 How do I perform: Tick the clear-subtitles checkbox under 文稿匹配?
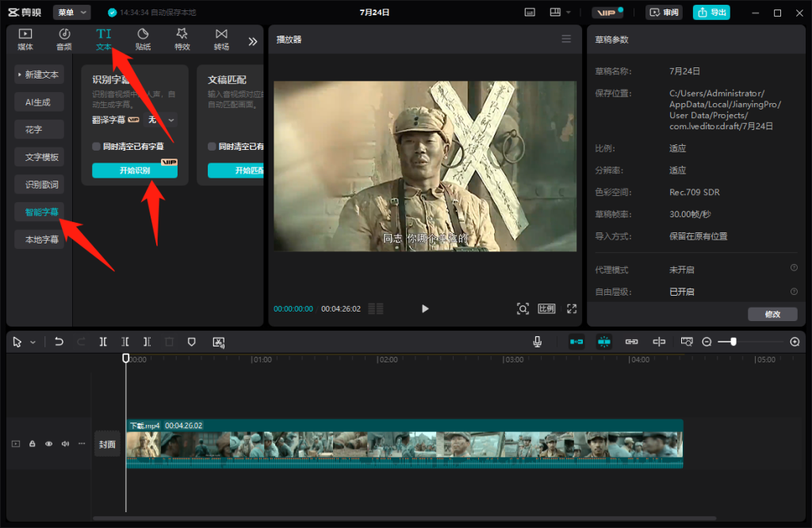(212, 147)
